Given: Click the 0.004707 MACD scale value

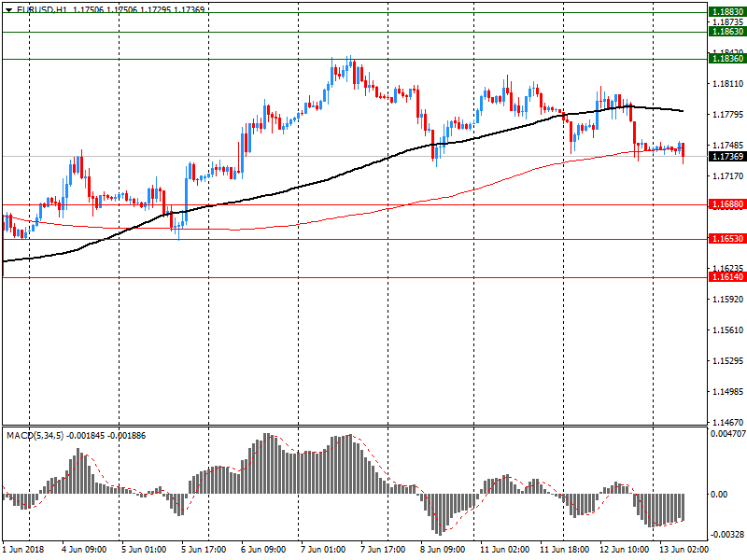Looking at the screenshot, I should 728,434.
